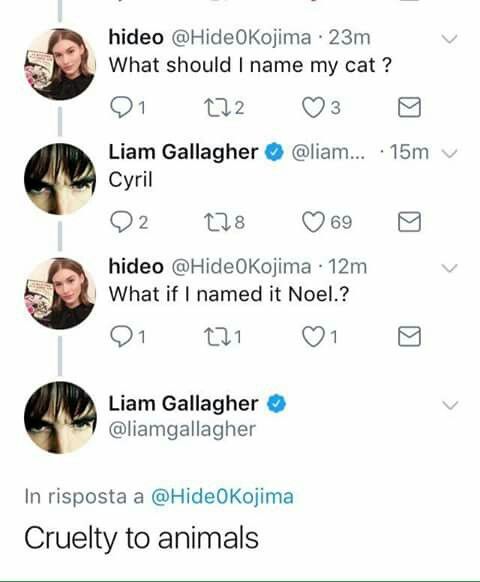The height and width of the screenshot is (582, 480).
Task: Open chevron menu on the 12m hideo tweet
Action: (450, 268)
